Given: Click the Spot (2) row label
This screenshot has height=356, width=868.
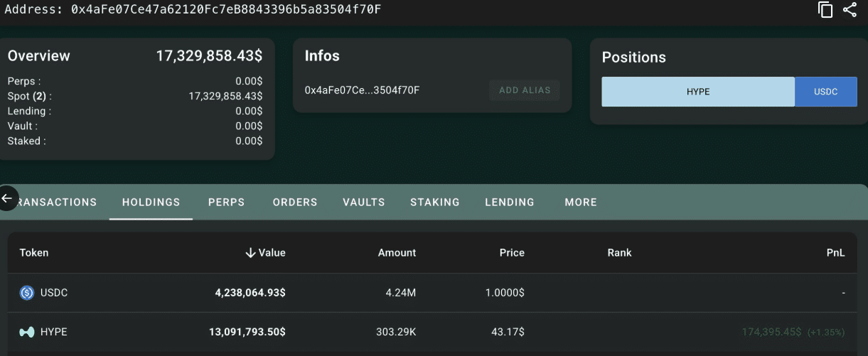Looking at the screenshot, I should pos(29,96).
